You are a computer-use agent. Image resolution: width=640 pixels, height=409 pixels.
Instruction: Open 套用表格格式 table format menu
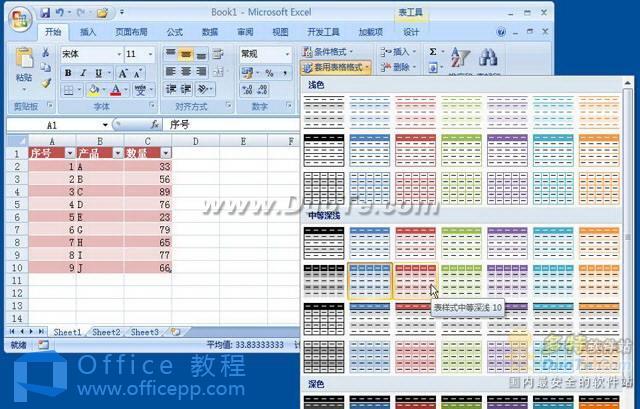[336, 67]
